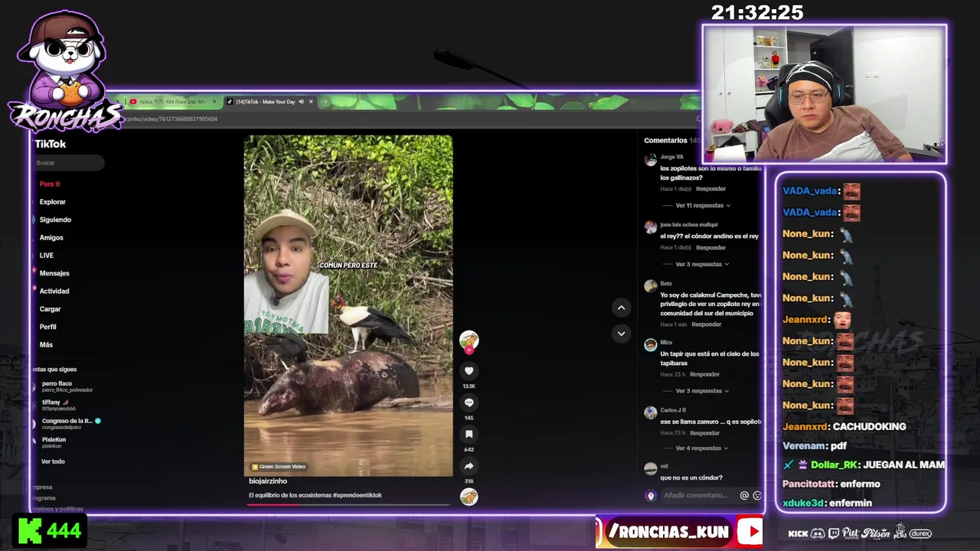Expand Ver 4 respuestas replies
Screen dimensions: 980x551
[x=701, y=448]
